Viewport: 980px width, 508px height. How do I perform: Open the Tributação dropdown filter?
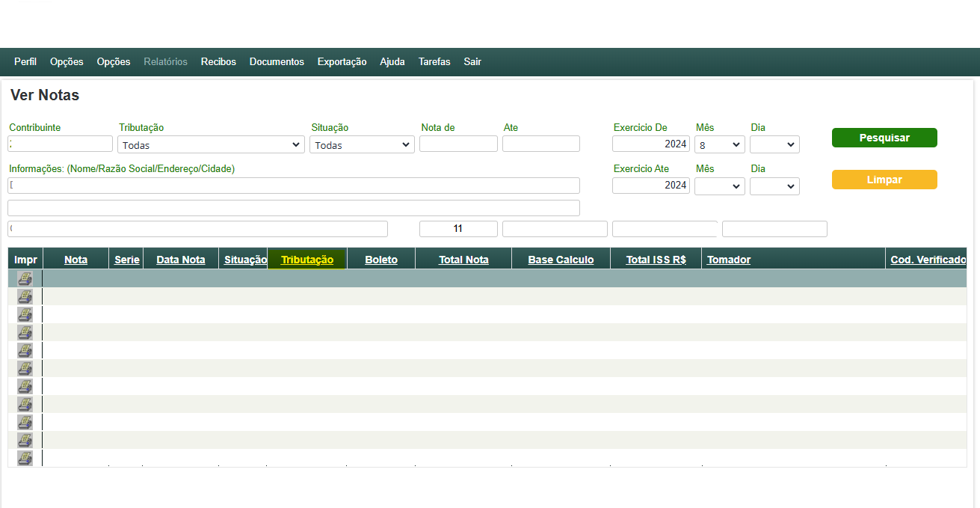tap(211, 144)
